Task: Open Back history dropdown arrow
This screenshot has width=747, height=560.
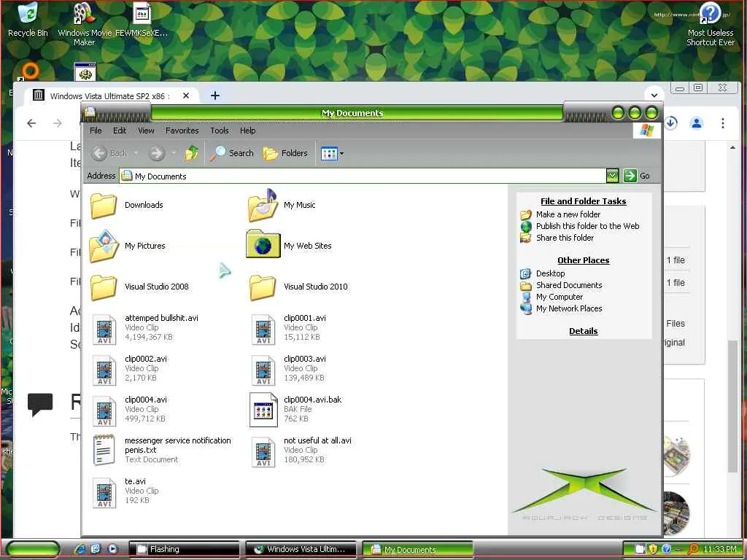Action: point(136,153)
